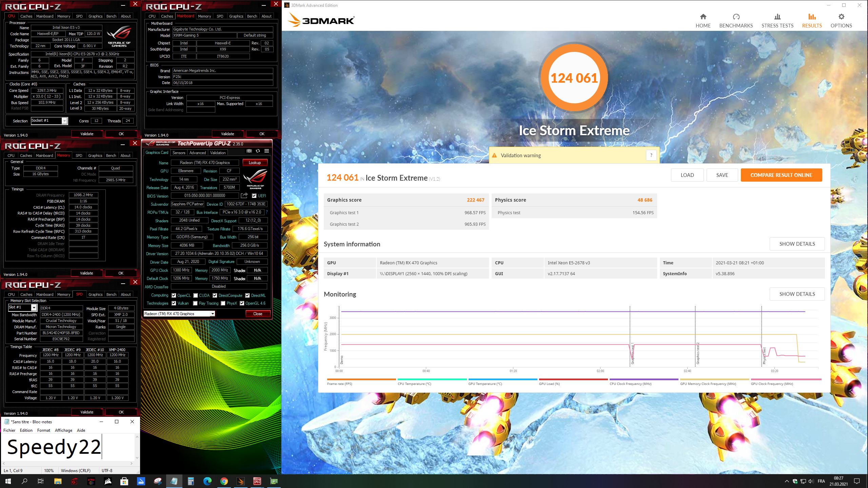Screen dimensions: 868x488
Task: Open the Caches tab in the CPU-Z CPU window
Action: (26, 16)
